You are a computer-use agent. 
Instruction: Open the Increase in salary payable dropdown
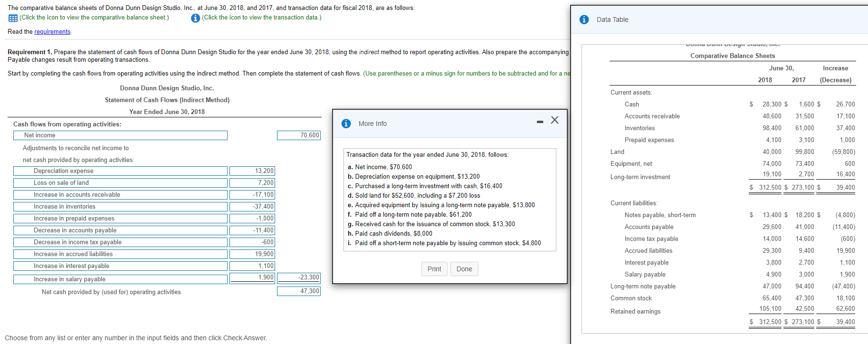tap(120, 279)
